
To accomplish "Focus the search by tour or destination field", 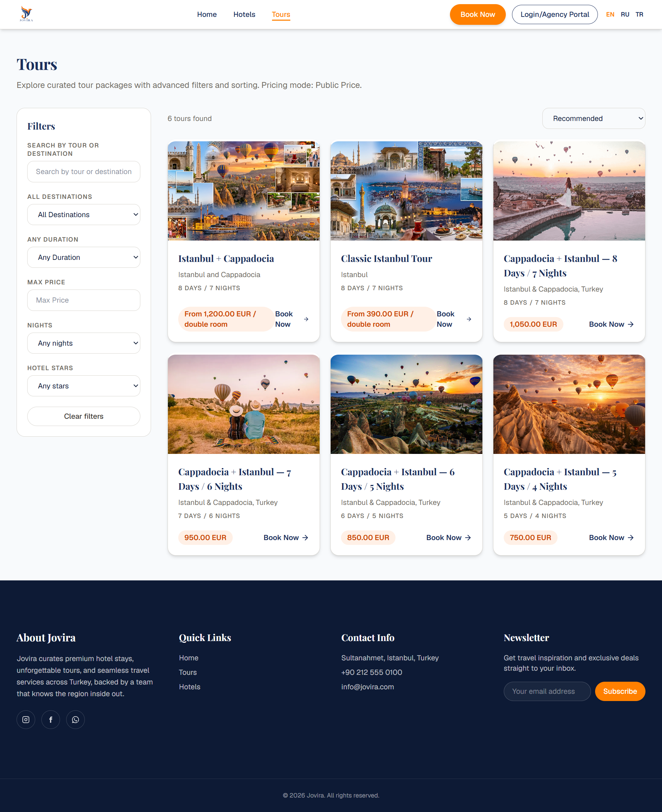I will [83, 172].
